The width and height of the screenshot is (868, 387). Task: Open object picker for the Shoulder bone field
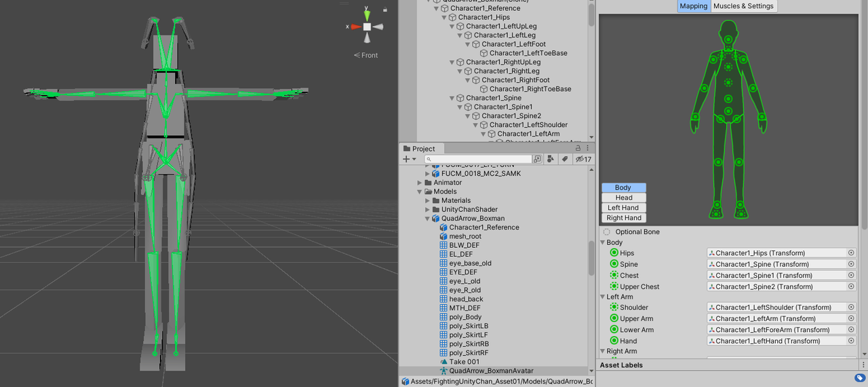pyautogui.click(x=851, y=308)
